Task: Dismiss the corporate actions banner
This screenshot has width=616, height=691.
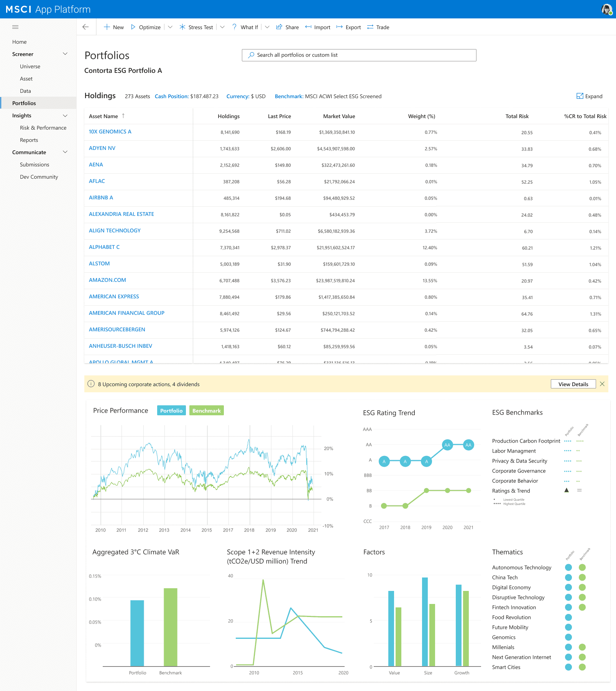Action: (x=602, y=384)
